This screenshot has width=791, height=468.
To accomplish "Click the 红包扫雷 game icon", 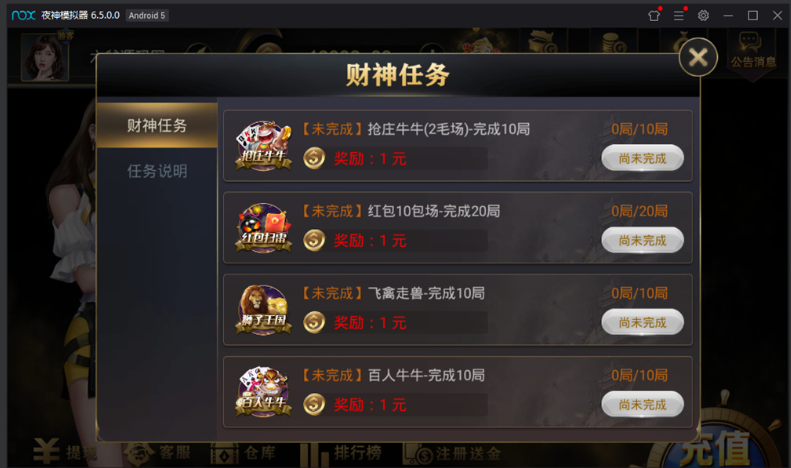I will pos(263,228).
